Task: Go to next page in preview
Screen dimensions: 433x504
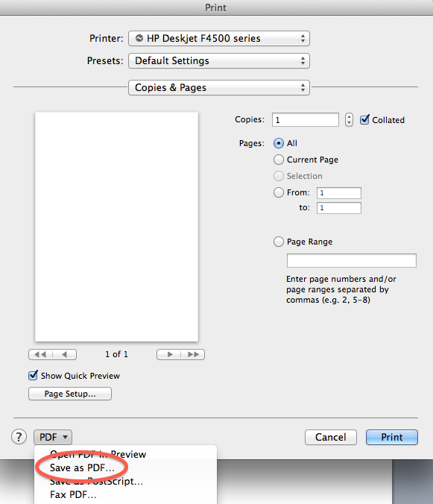Action: (x=169, y=355)
